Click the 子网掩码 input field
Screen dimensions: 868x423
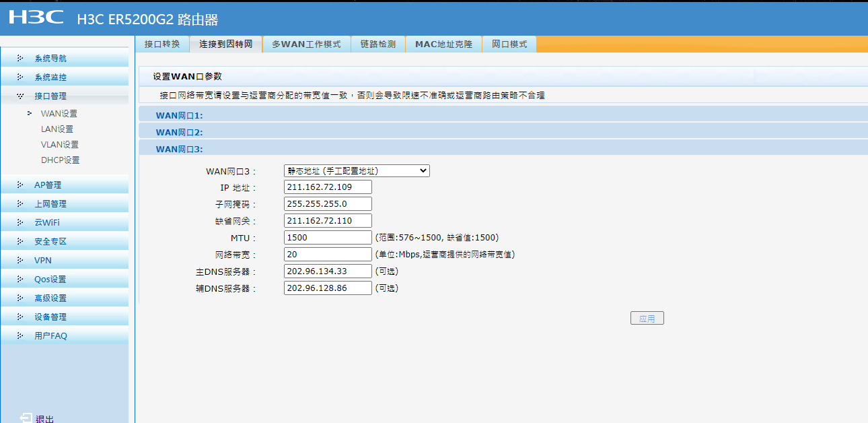328,204
